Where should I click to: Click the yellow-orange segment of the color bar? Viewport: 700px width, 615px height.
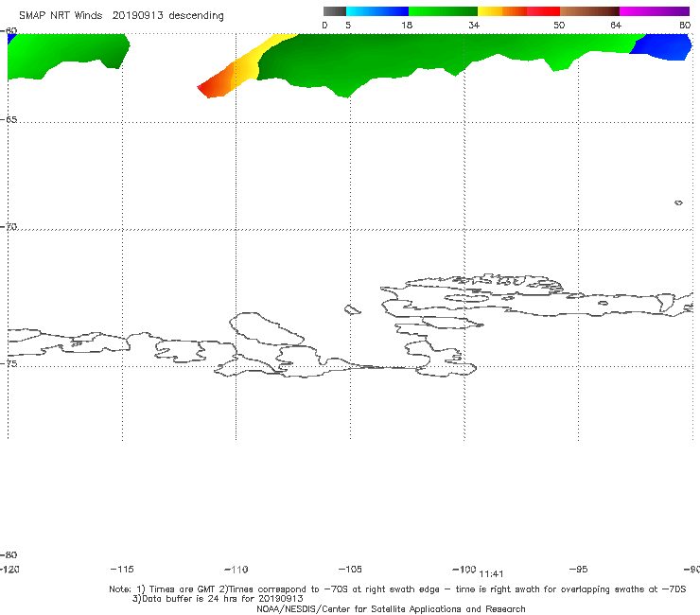pos(501,11)
